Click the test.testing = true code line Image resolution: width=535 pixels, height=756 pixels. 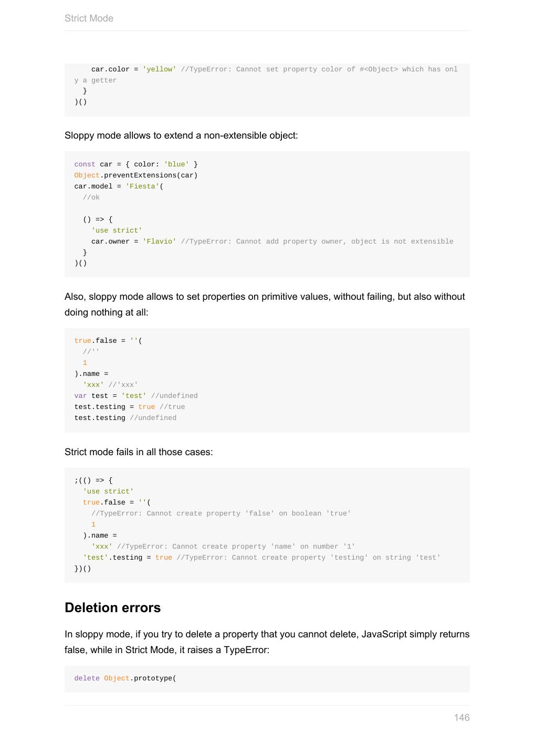[x=114, y=407]
